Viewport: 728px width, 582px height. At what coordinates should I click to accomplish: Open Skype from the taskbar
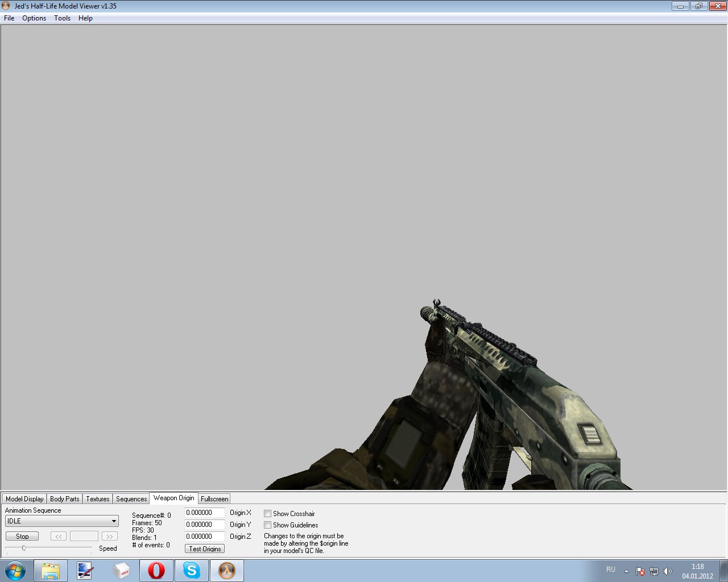(192, 571)
